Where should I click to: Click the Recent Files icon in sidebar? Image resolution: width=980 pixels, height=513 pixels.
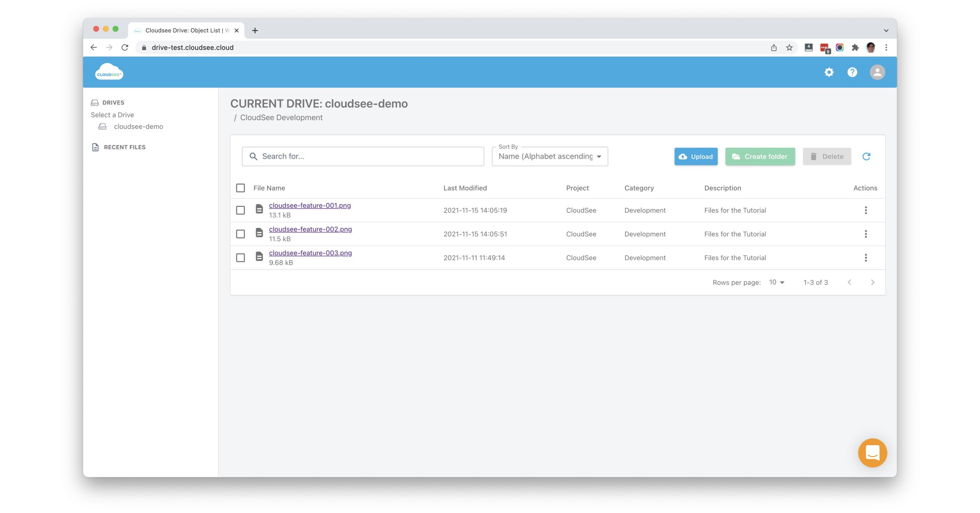click(x=95, y=147)
